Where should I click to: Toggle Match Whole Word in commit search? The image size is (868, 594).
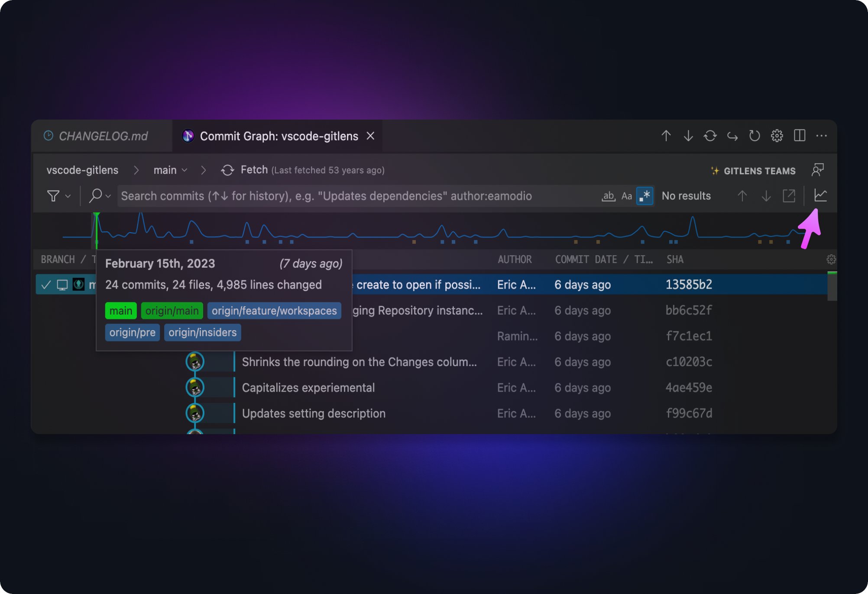tap(608, 196)
